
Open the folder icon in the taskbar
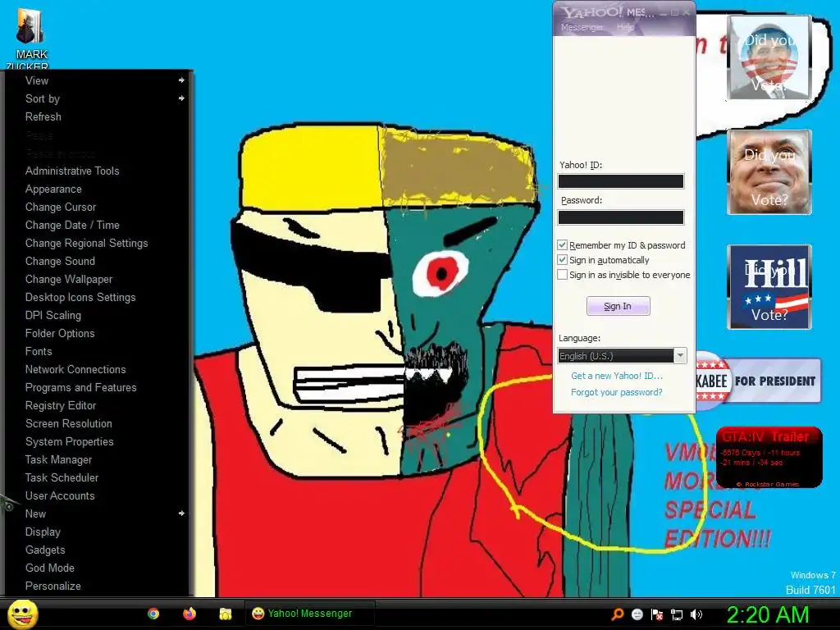click(226, 614)
